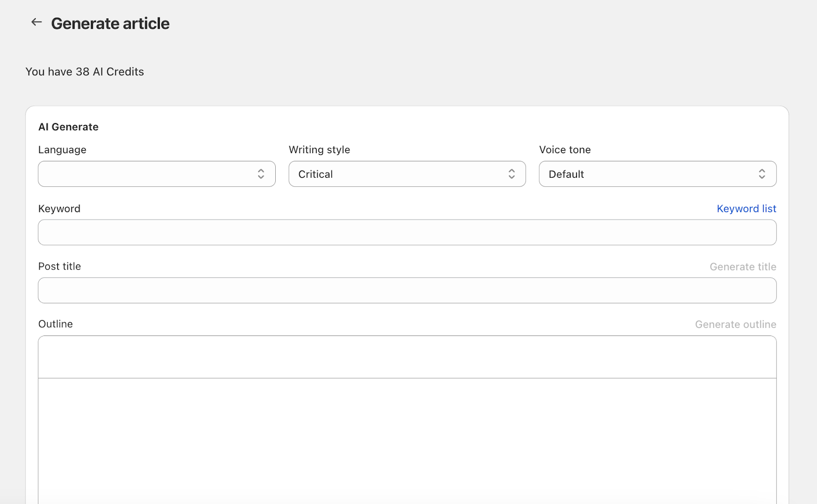Click the Generate article page heading
817x504 pixels.
(110, 23)
